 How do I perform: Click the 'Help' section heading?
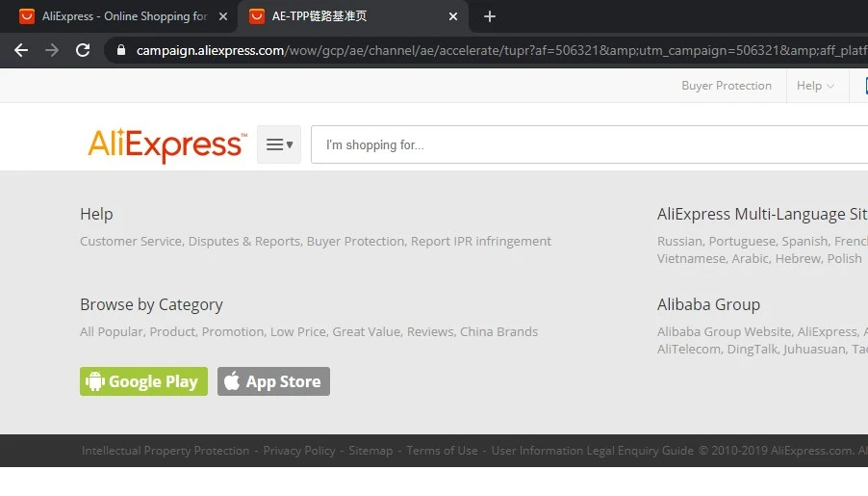click(x=96, y=214)
